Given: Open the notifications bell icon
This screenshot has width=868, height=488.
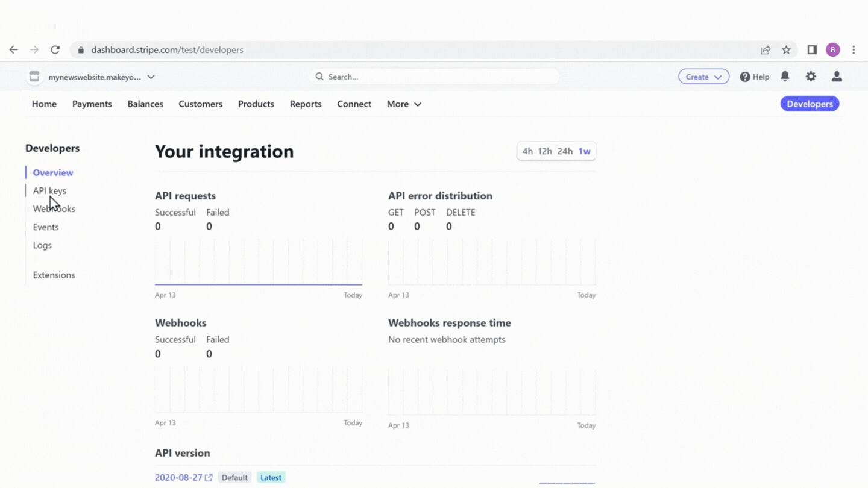Looking at the screenshot, I should [x=785, y=77].
